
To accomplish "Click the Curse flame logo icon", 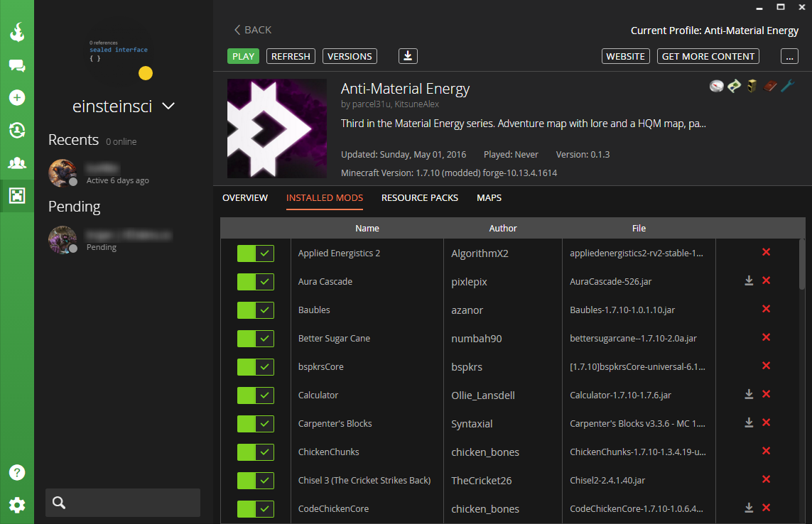I will (x=17, y=33).
